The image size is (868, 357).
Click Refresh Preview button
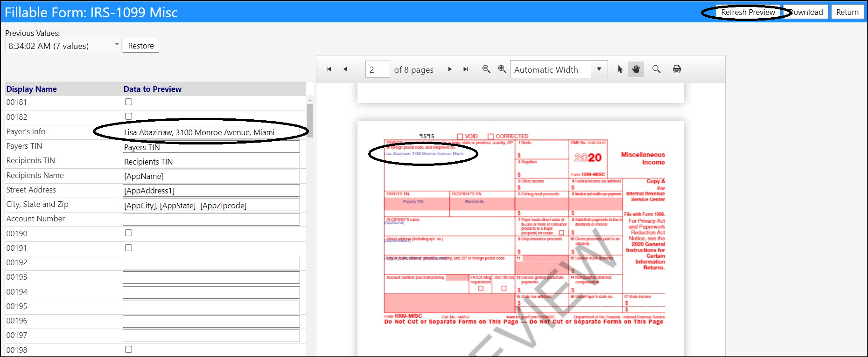click(748, 12)
